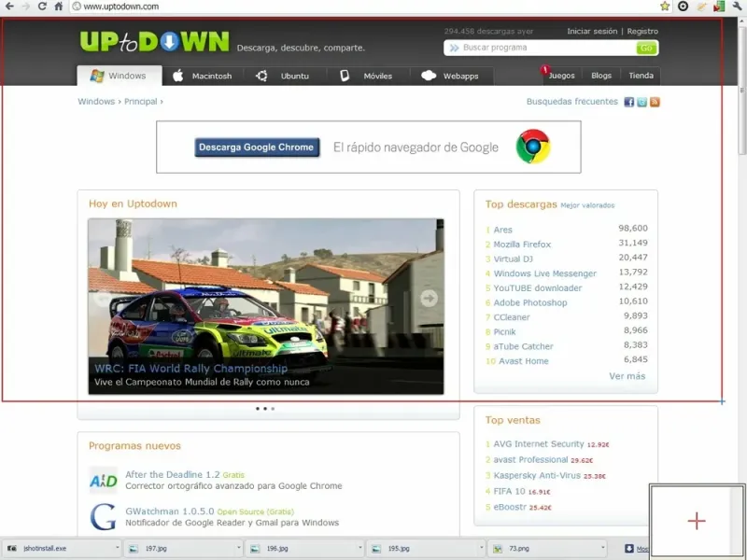Click the After the Deadline AiD icon

pos(103,481)
